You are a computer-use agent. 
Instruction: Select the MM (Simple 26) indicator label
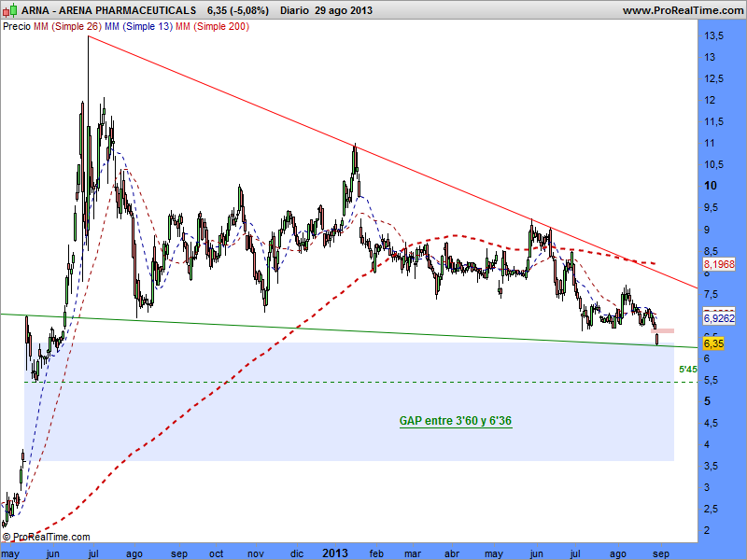tap(67, 27)
